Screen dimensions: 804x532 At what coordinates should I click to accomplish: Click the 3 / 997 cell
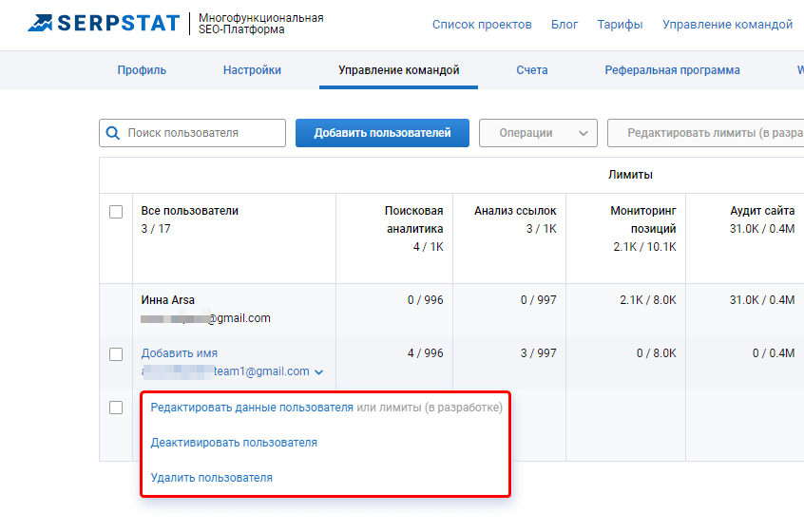point(539,353)
